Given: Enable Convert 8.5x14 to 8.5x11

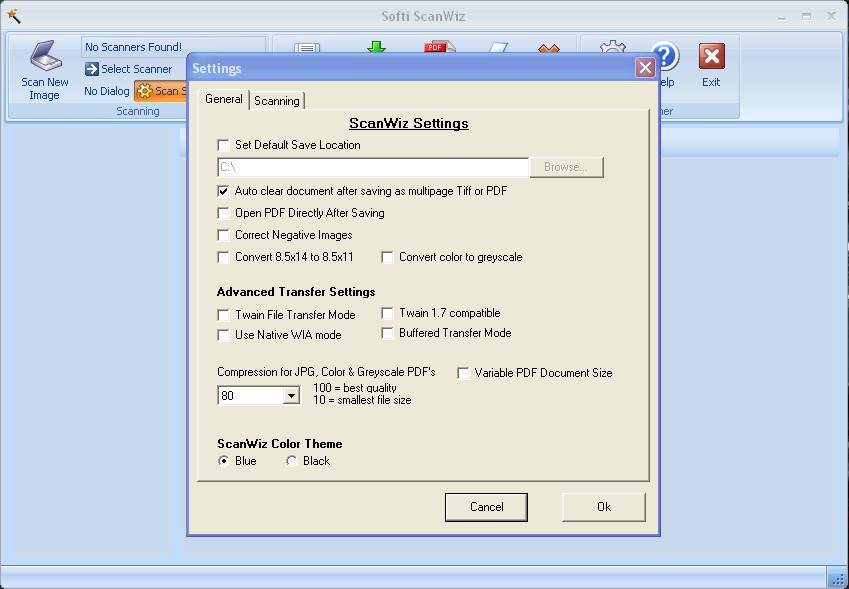Looking at the screenshot, I should (x=223, y=257).
